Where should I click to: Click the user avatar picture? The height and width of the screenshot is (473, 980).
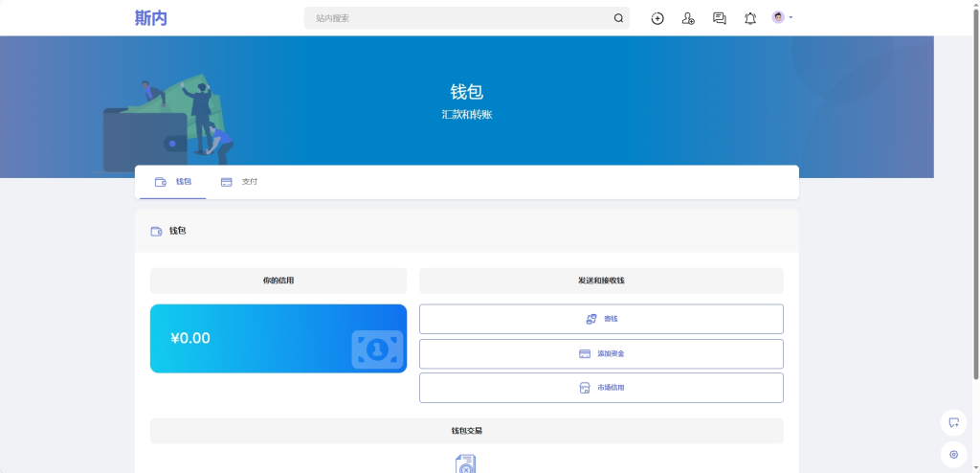778,17
